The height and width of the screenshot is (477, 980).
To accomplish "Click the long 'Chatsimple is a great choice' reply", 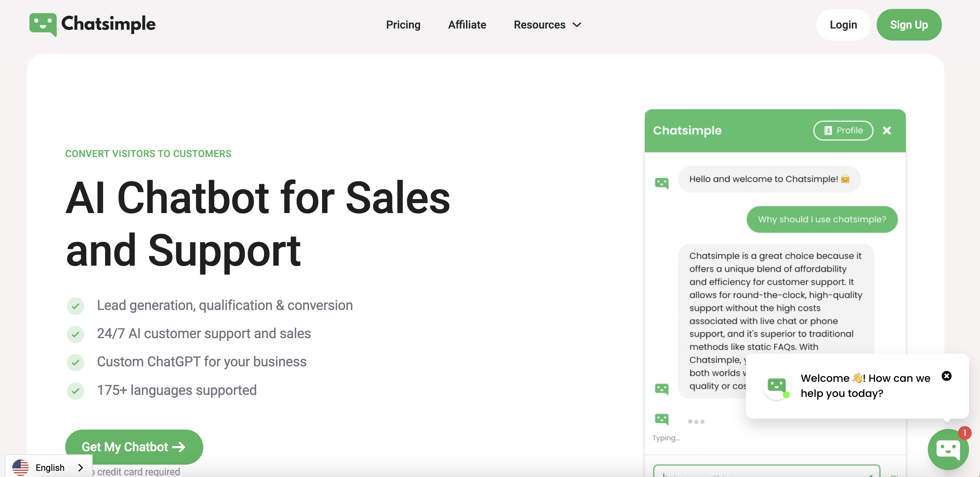I will pyautogui.click(x=776, y=321).
